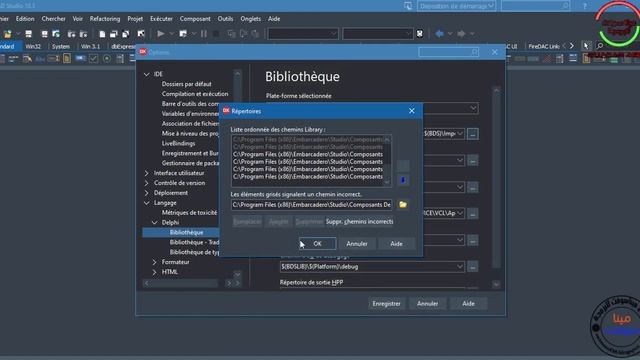Open the $(BDSLIB)\$(Platform)\debug combo dropdown

tap(460, 267)
